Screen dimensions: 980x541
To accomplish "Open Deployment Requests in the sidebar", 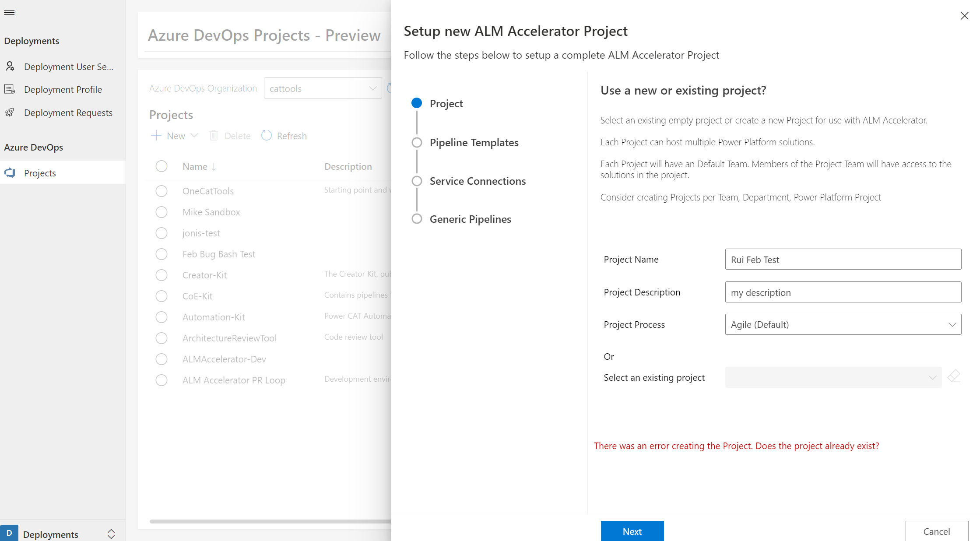I will click(68, 112).
